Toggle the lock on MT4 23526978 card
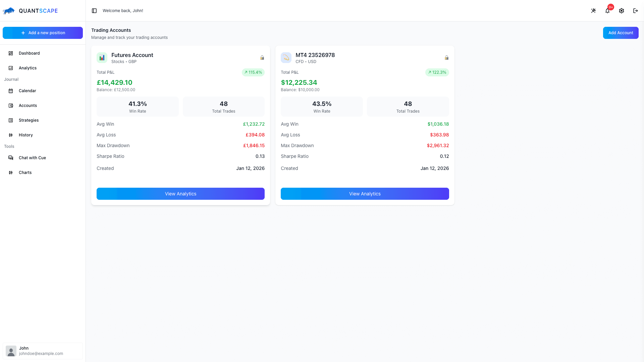Viewport: 644px width, 362px height. click(x=446, y=58)
